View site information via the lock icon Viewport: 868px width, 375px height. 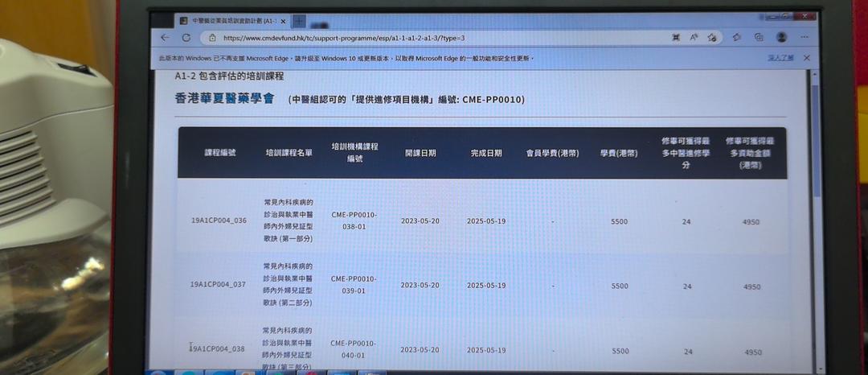pyautogui.click(x=212, y=38)
